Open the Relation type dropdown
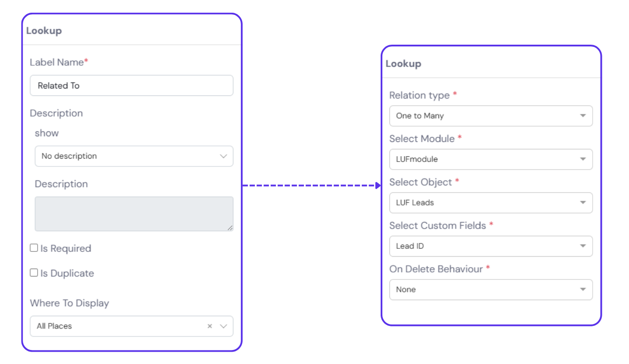This screenshot has height=364, width=629. click(491, 116)
